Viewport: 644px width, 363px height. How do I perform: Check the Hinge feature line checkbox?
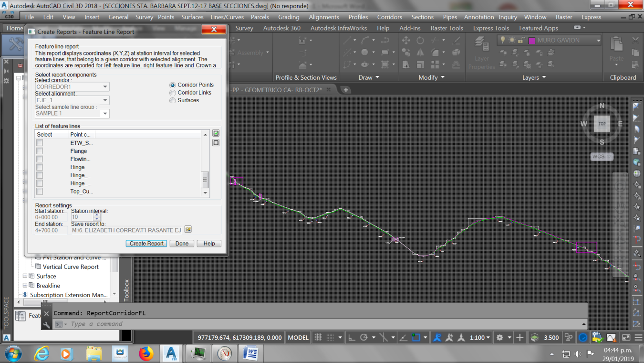(x=40, y=167)
